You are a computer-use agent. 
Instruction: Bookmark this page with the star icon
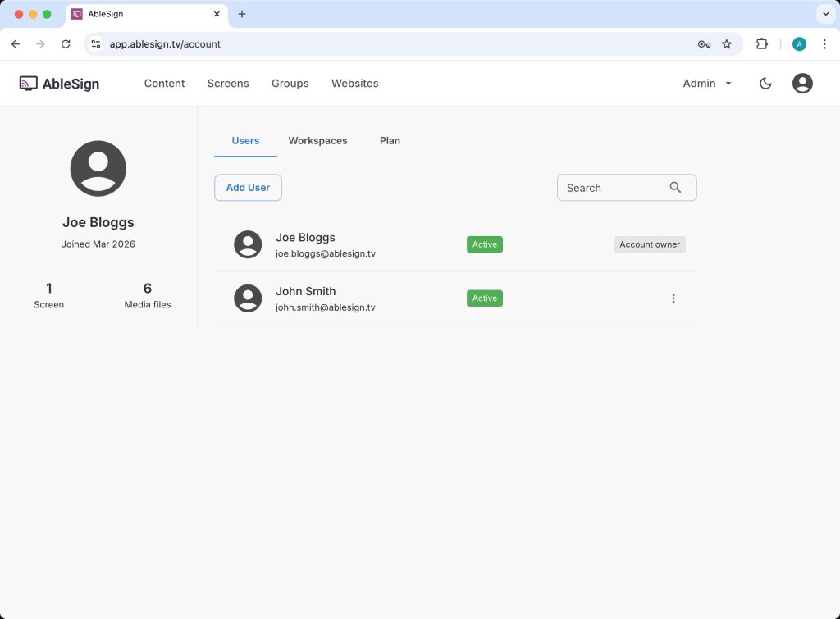pos(727,44)
